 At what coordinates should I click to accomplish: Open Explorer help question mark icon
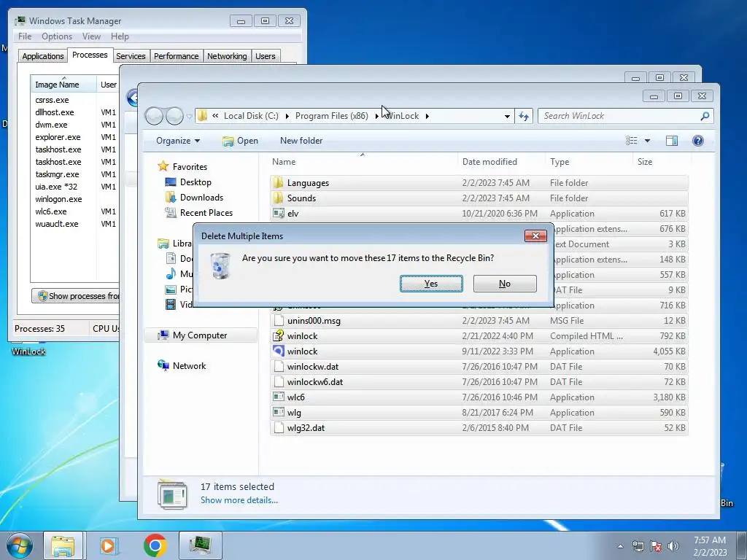(x=698, y=141)
